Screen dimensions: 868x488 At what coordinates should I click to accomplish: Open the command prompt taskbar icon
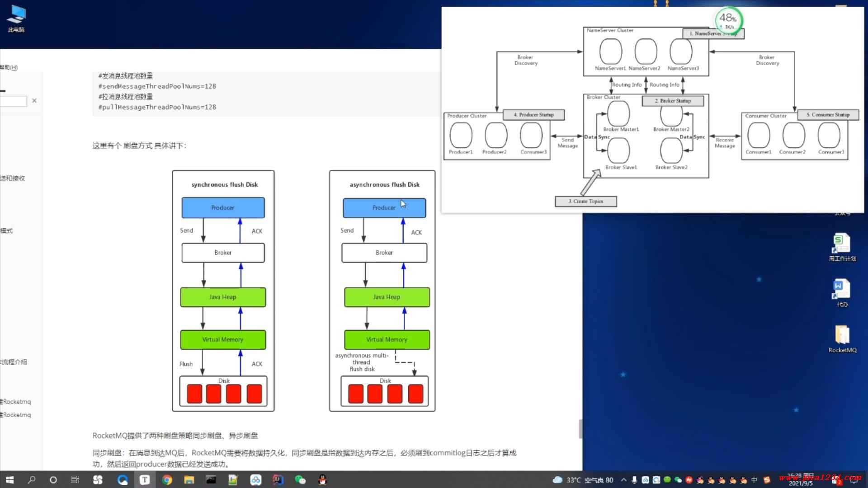click(x=211, y=480)
